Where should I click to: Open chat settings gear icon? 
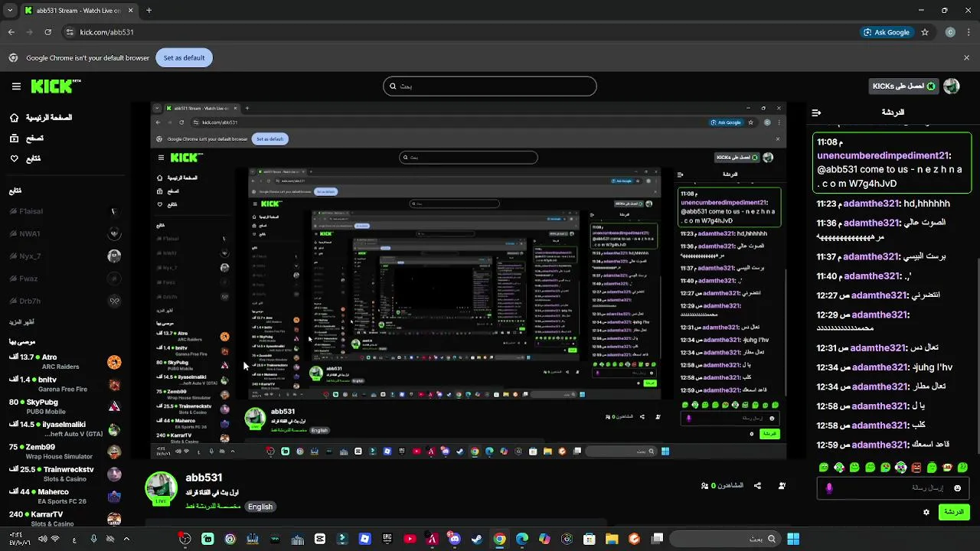[926, 512]
